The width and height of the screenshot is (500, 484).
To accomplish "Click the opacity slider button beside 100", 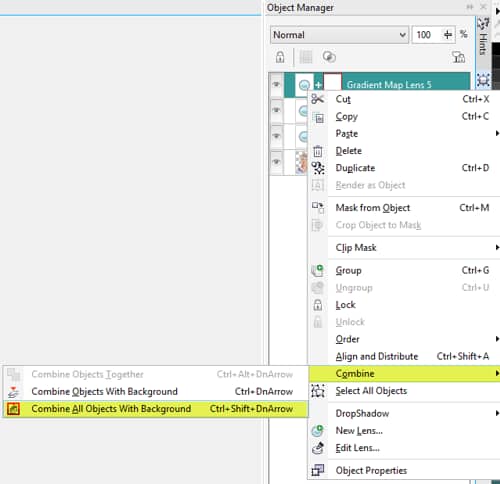I will click(448, 35).
